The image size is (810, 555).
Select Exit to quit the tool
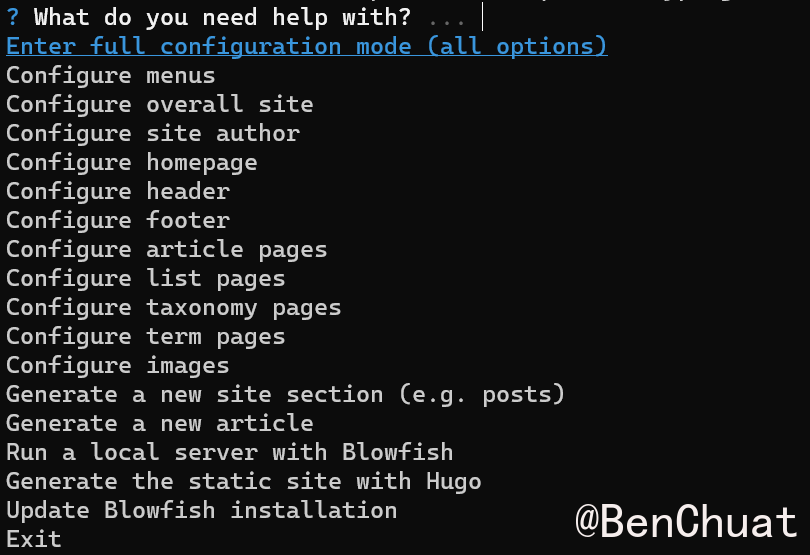pyautogui.click(x=33, y=539)
